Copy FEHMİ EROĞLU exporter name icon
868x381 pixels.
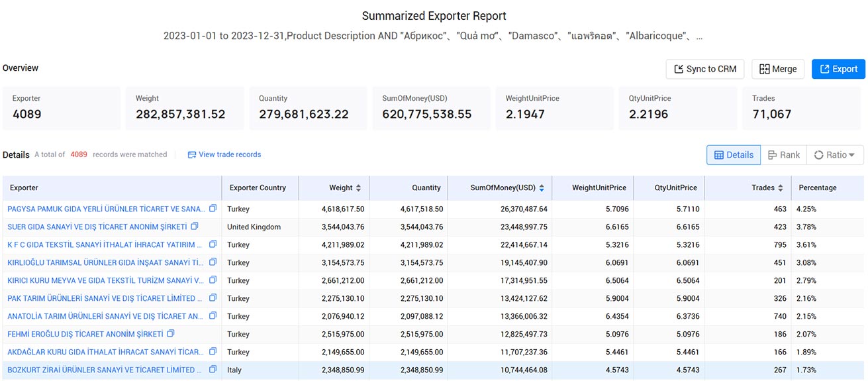click(171, 334)
